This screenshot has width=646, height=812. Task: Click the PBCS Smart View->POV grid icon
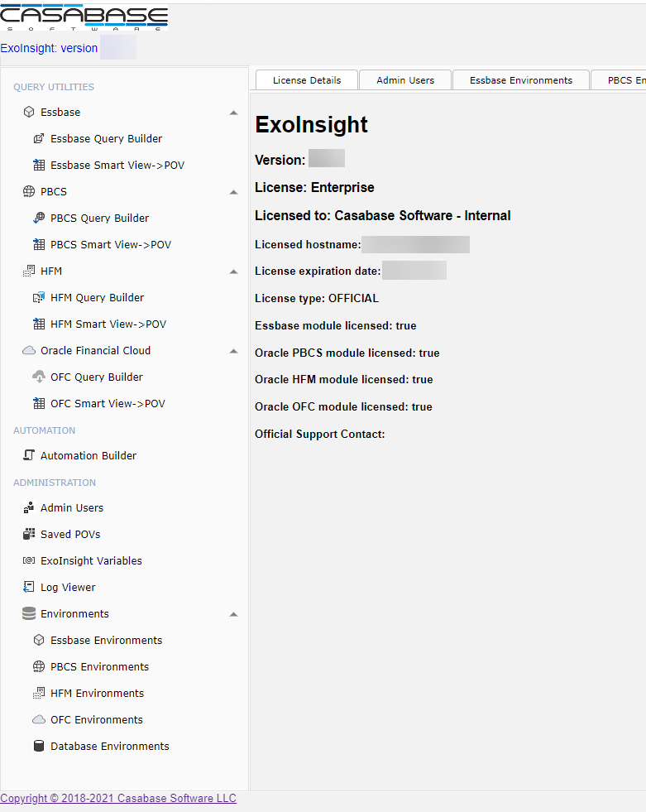[39, 244]
